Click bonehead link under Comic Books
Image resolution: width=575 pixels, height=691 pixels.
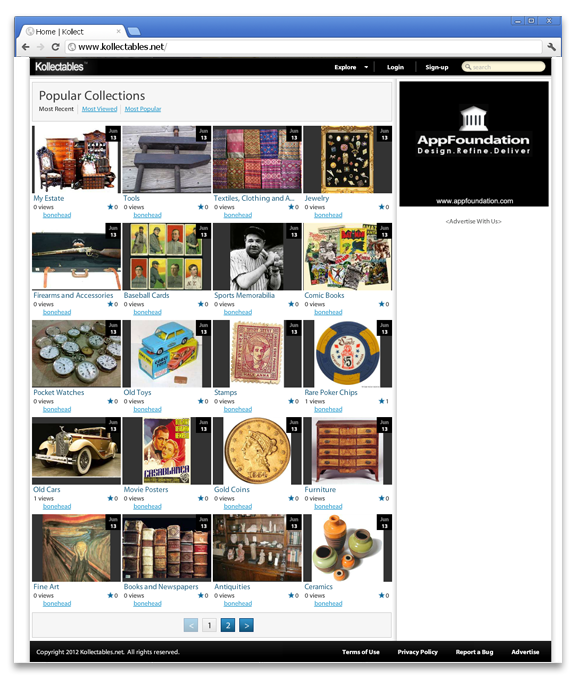coord(328,312)
